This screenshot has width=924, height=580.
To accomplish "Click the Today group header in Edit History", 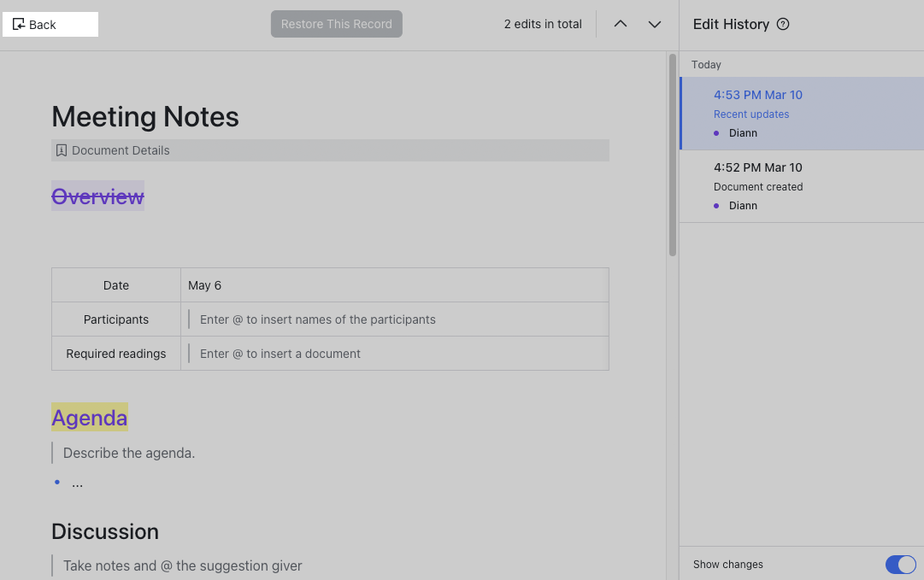I will tap(707, 64).
